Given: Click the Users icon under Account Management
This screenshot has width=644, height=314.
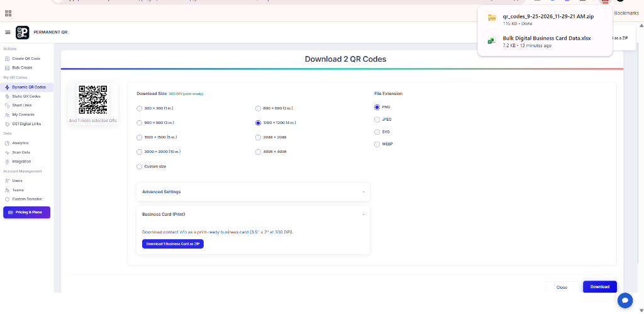Looking at the screenshot, I should tap(7, 181).
